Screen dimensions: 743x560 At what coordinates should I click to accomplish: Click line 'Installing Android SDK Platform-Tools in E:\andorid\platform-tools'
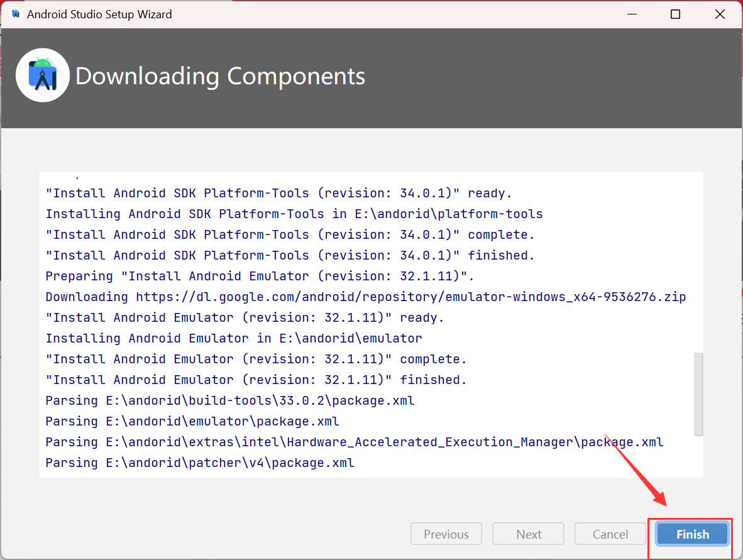pos(294,214)
